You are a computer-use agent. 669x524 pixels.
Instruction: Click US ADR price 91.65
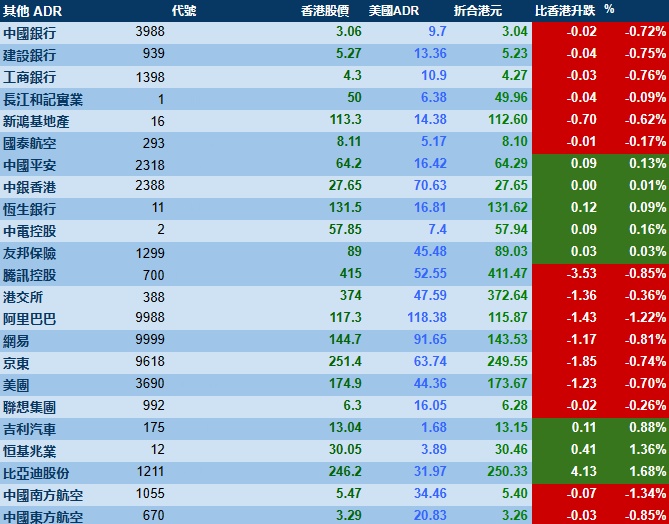click(430, 339)
